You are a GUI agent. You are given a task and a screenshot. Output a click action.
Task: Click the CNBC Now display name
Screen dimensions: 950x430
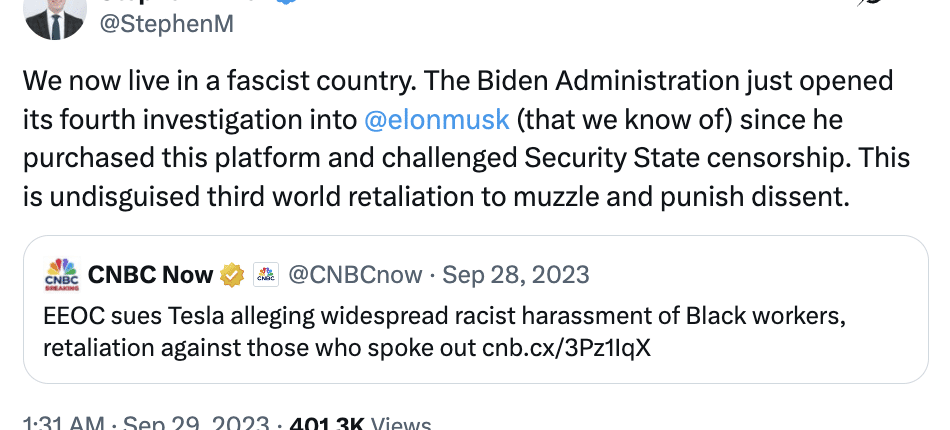(150, 274)
